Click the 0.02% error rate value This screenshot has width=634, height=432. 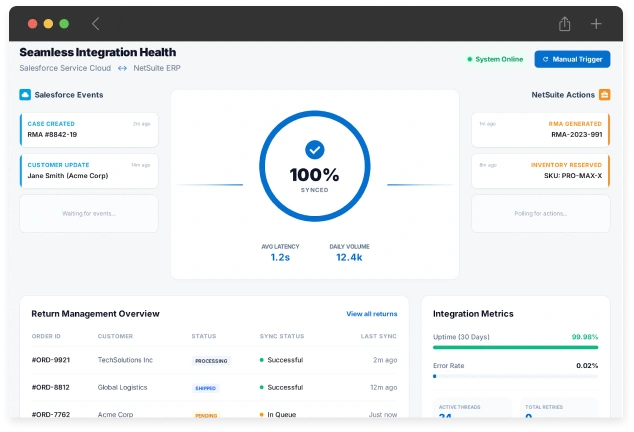tap(587, 366)
